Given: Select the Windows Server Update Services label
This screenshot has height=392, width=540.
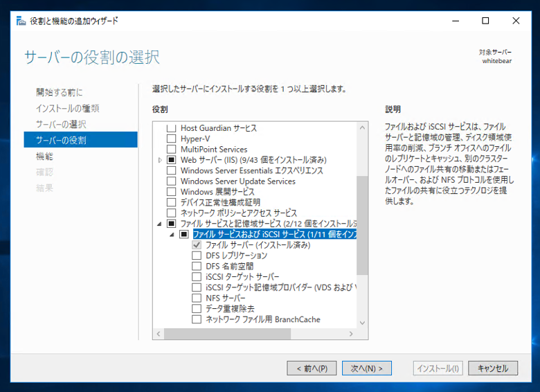Looking at the screenshot, I should 238,181.
